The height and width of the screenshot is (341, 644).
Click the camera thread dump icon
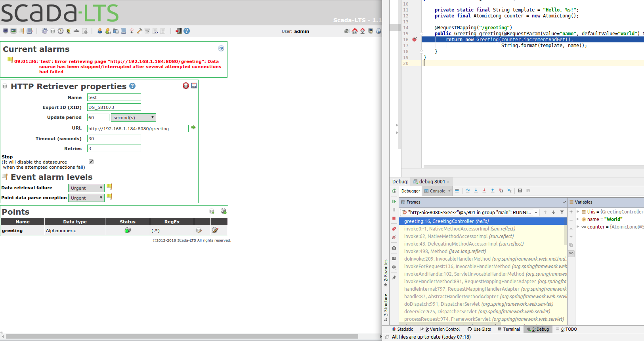(394, 248)
